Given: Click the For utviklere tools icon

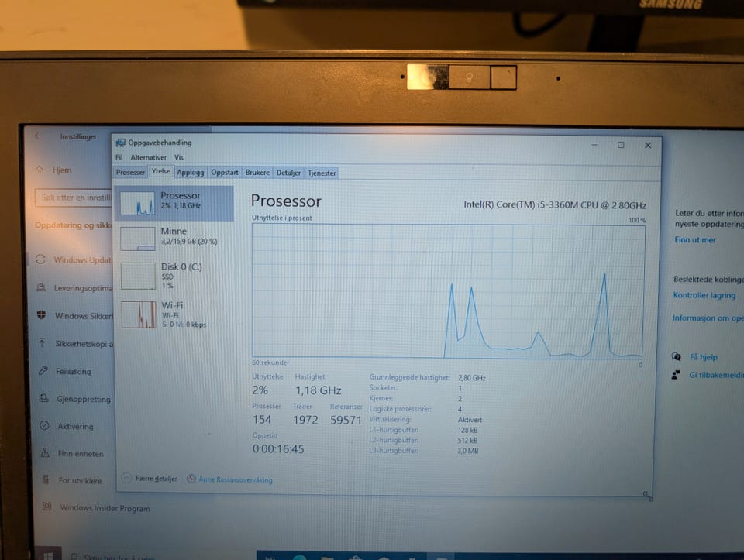Looking at the screenshot, I should tap(46, 479).
